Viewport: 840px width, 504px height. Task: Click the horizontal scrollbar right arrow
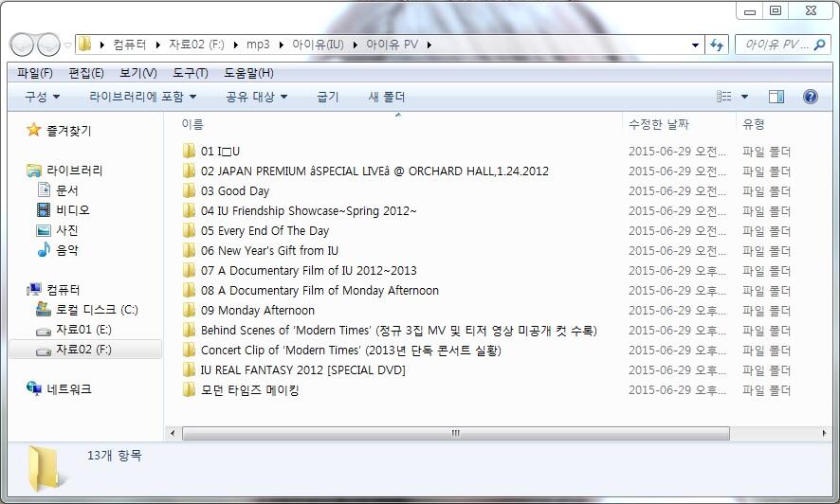tap(824, 433)
